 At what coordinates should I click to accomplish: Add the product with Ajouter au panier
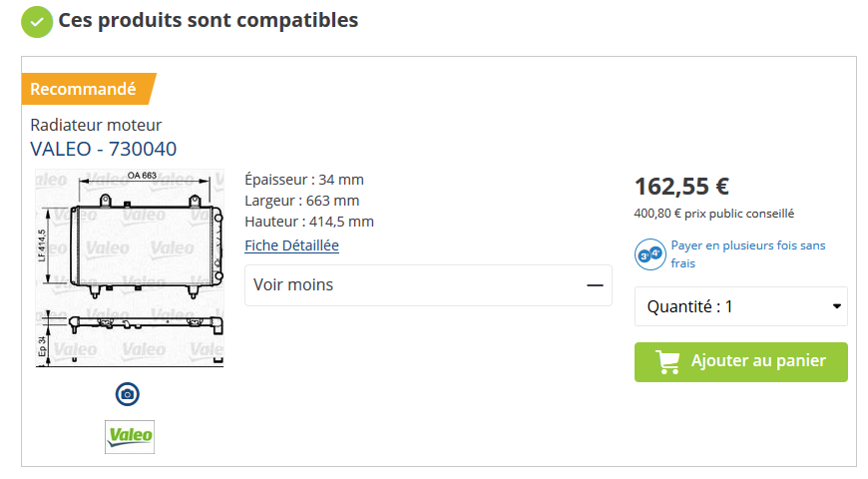(x=740, y=362)
